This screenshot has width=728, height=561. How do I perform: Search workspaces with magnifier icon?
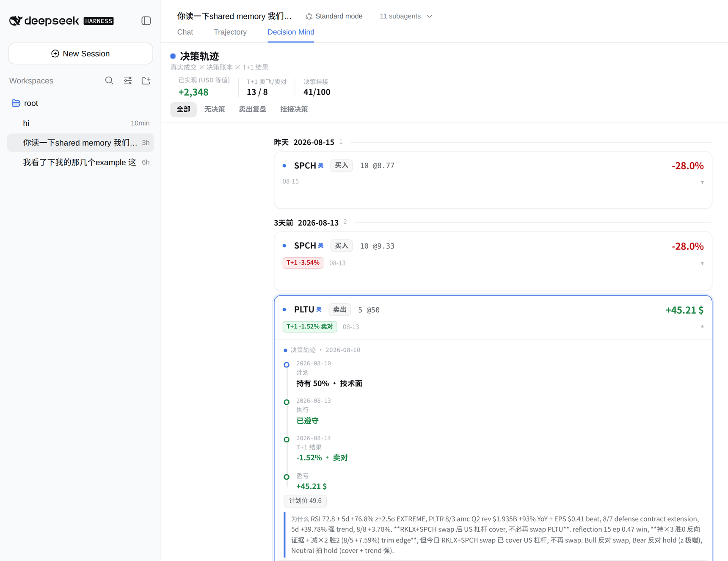coord(109,80)
